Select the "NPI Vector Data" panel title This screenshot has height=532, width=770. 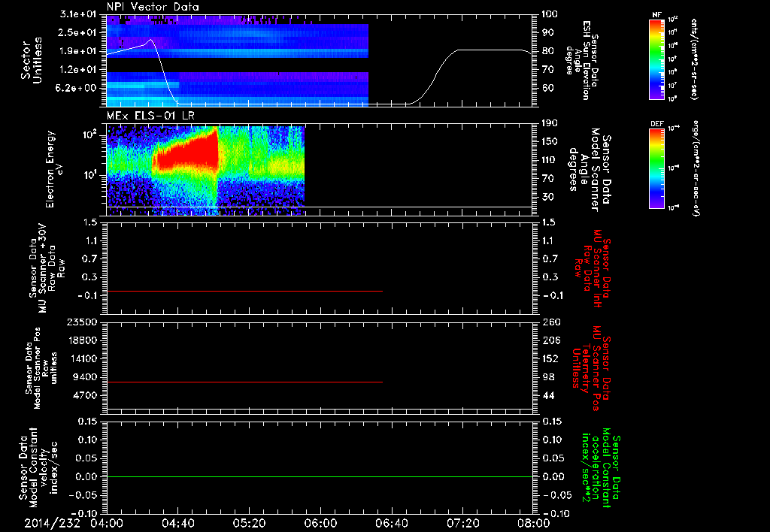click(x=153, y=7)
